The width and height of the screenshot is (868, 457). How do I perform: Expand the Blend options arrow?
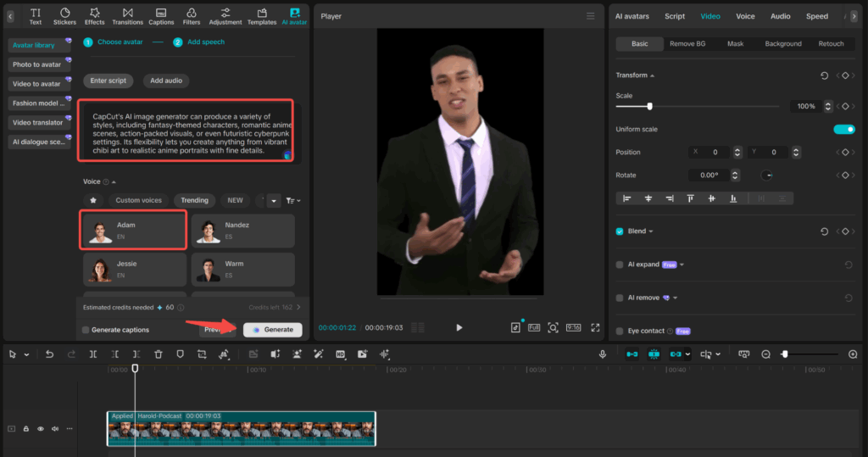[651, 231]
